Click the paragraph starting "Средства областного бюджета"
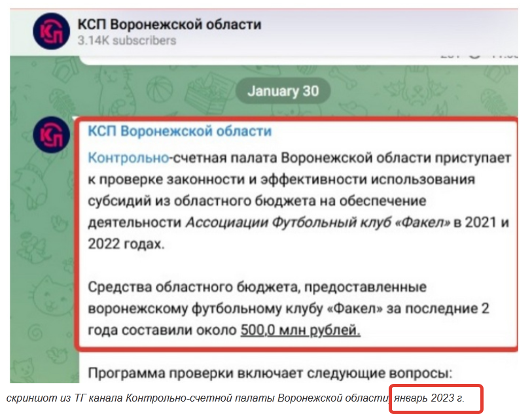 289,307
